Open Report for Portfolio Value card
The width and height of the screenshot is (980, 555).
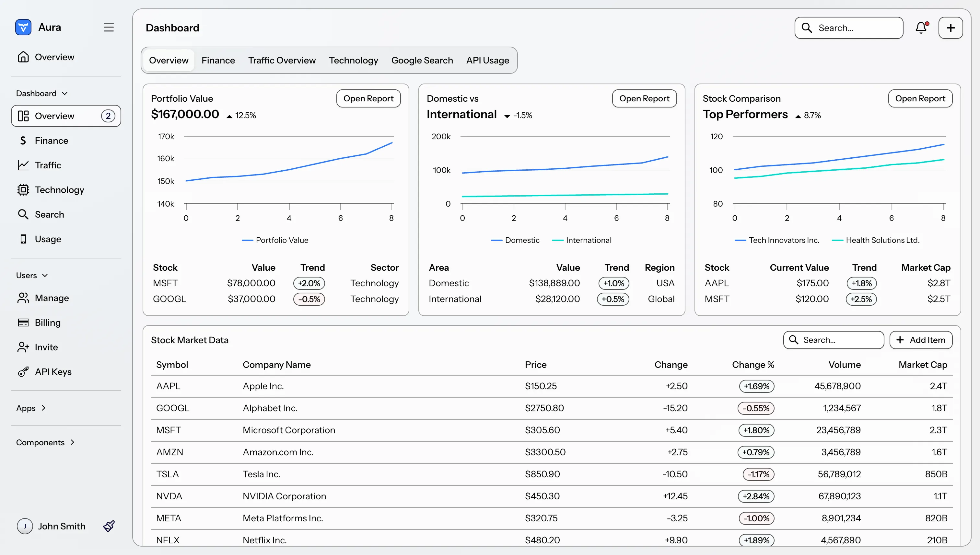(x=368, y=98)
